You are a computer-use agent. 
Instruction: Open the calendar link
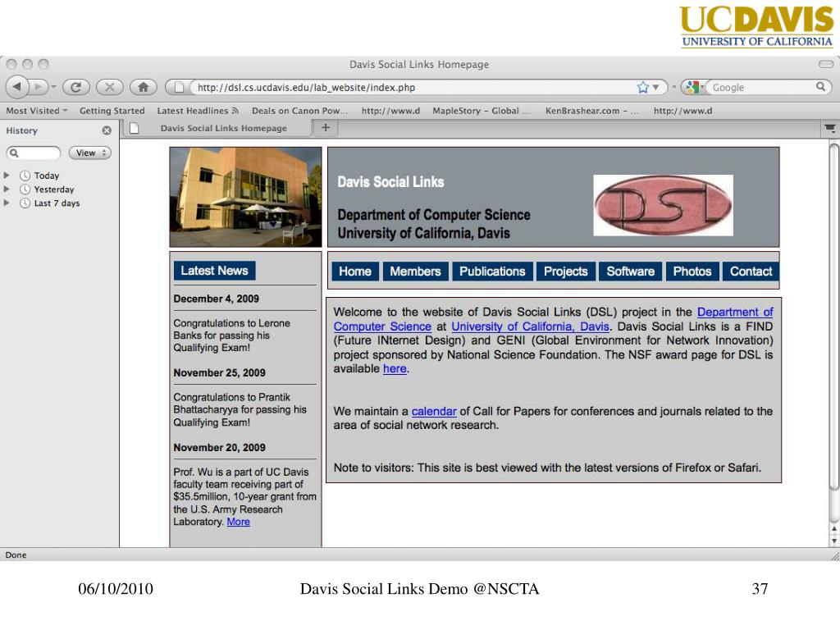click(434, 412)
